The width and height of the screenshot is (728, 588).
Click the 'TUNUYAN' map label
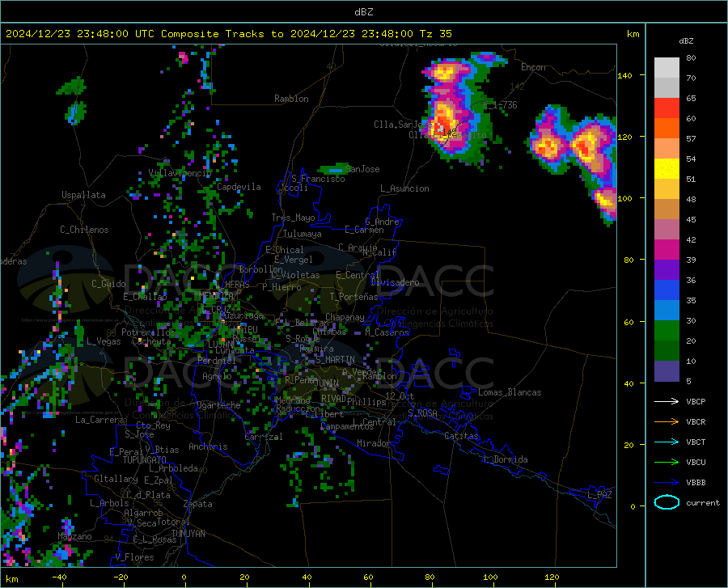(x=188, y=534)
